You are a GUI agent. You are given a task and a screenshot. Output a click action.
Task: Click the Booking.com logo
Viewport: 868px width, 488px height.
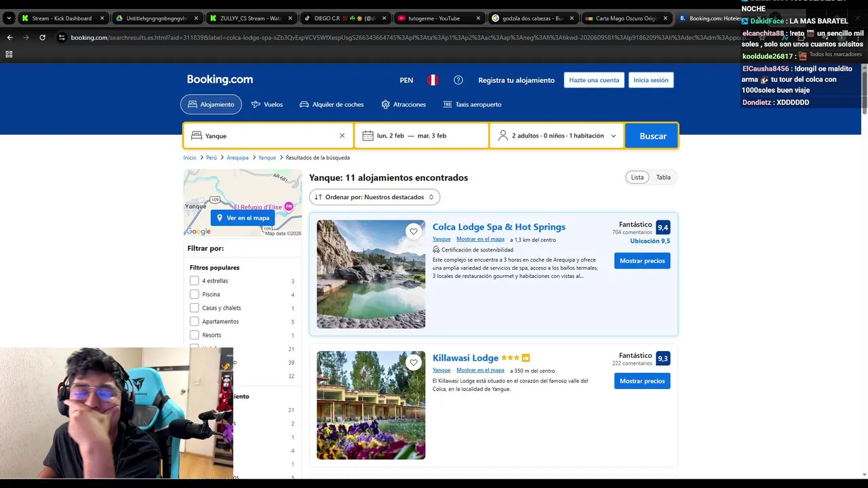[x=220, y=79]
